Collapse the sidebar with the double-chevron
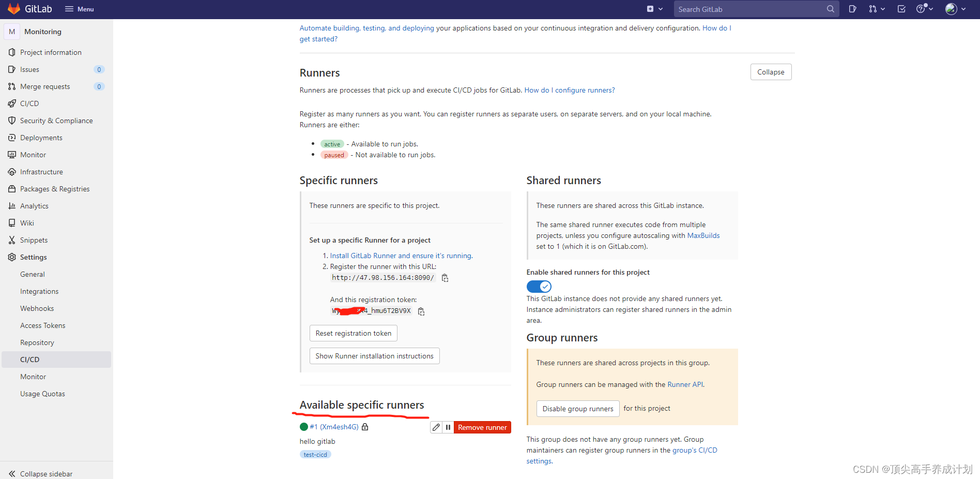 41,473
